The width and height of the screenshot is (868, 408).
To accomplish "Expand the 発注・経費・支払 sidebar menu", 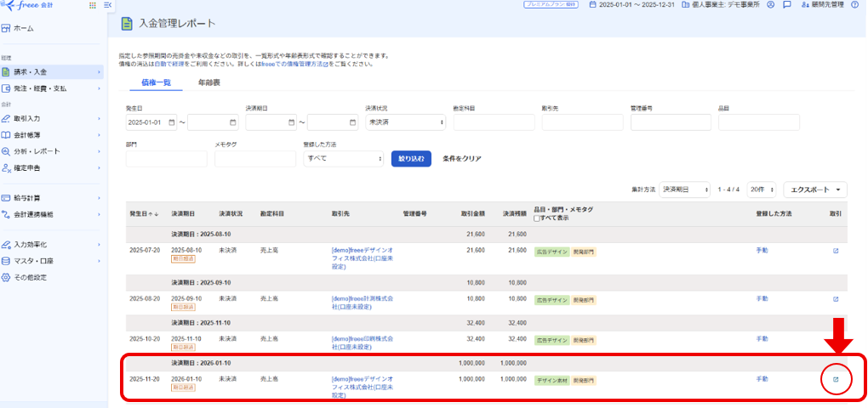I will pyautogui.click(x=53, y=88).
